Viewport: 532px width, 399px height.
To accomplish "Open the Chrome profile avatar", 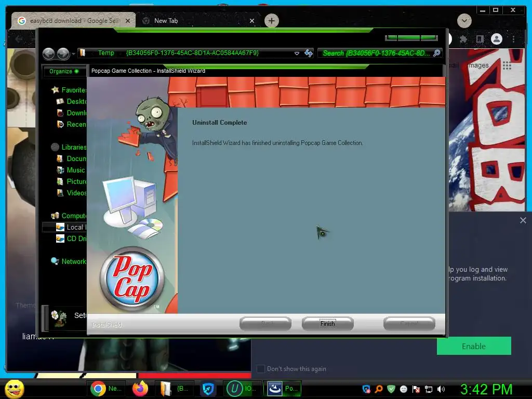I will pos(496,39).
